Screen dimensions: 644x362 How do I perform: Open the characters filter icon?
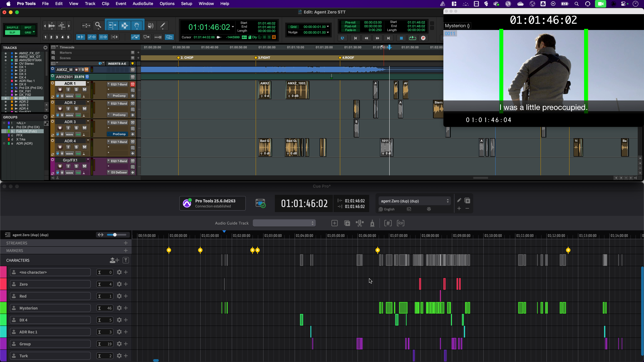click(x=126, y=260)
